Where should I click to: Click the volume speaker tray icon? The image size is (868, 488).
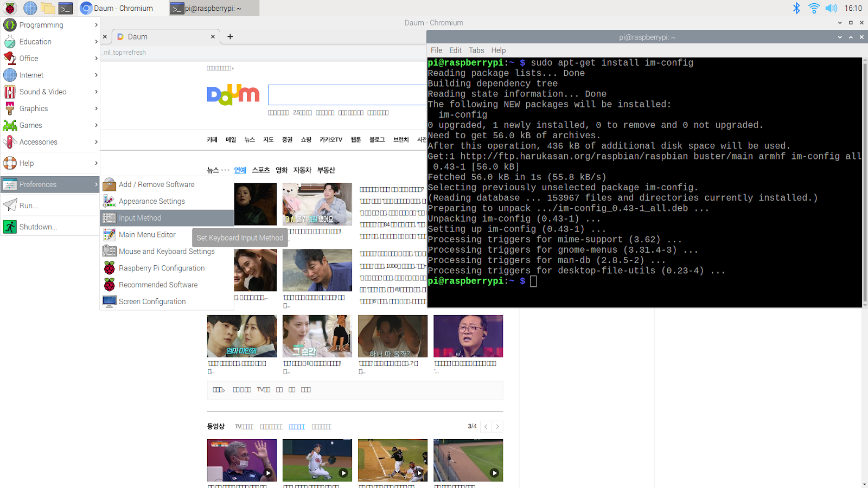(x=831, y=8)
